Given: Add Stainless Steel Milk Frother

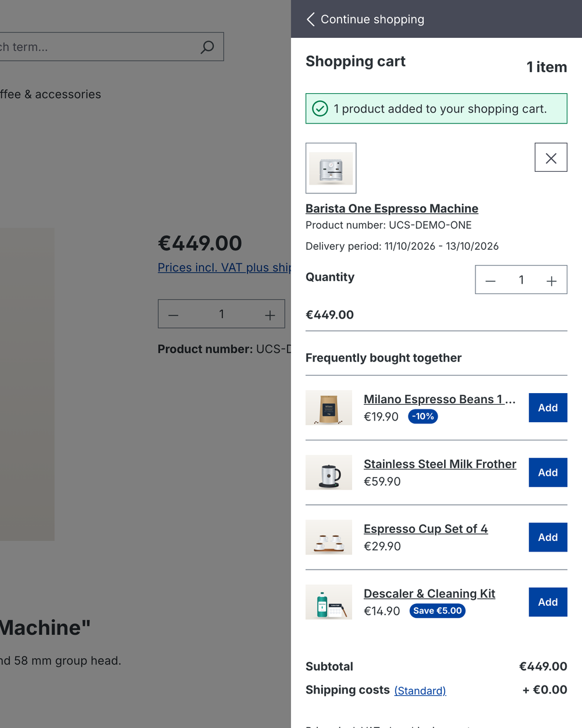Looking at the screenshot, I should (x=548, y=472).
